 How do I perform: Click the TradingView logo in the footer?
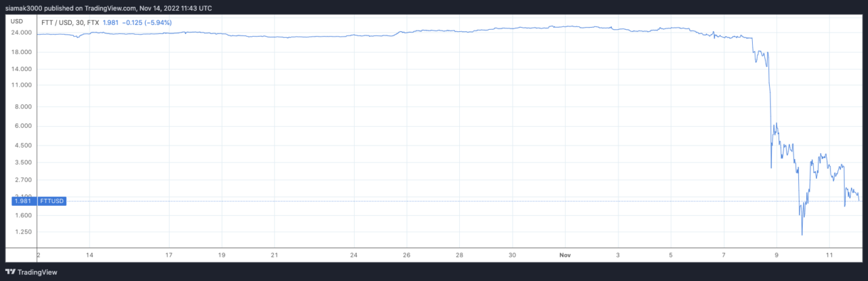tap(31, 272)
